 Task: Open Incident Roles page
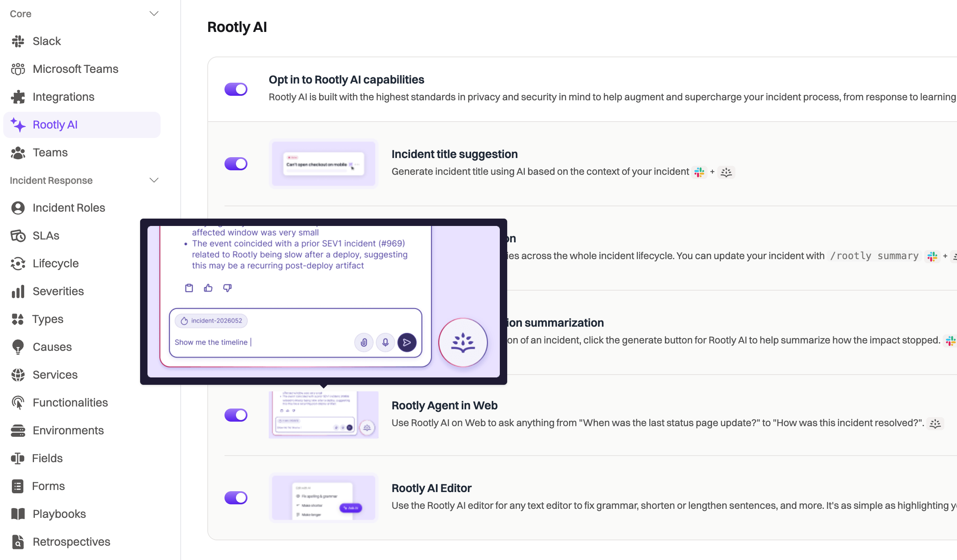pyautogui.click(x=82, y=208)
